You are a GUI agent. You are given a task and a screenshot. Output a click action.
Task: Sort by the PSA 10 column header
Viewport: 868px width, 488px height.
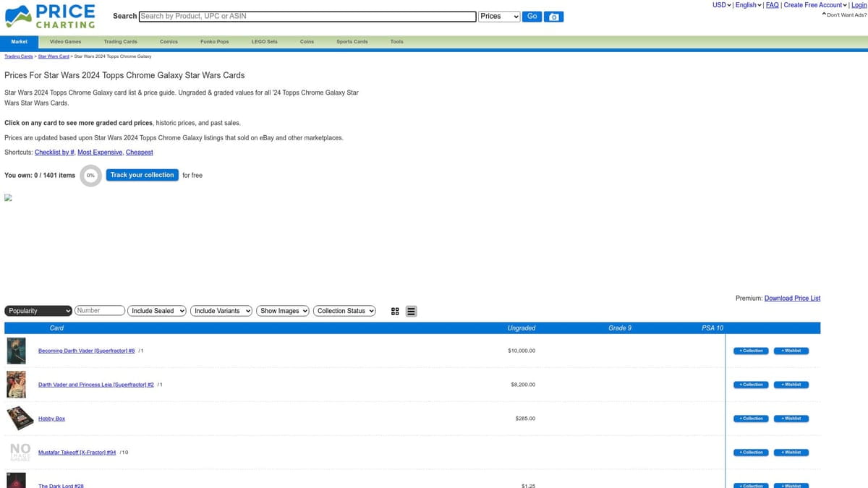712,328
